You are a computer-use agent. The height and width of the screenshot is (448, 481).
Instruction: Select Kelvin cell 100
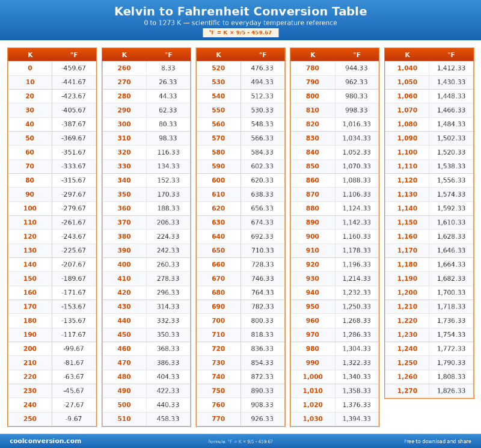(30, 208)
